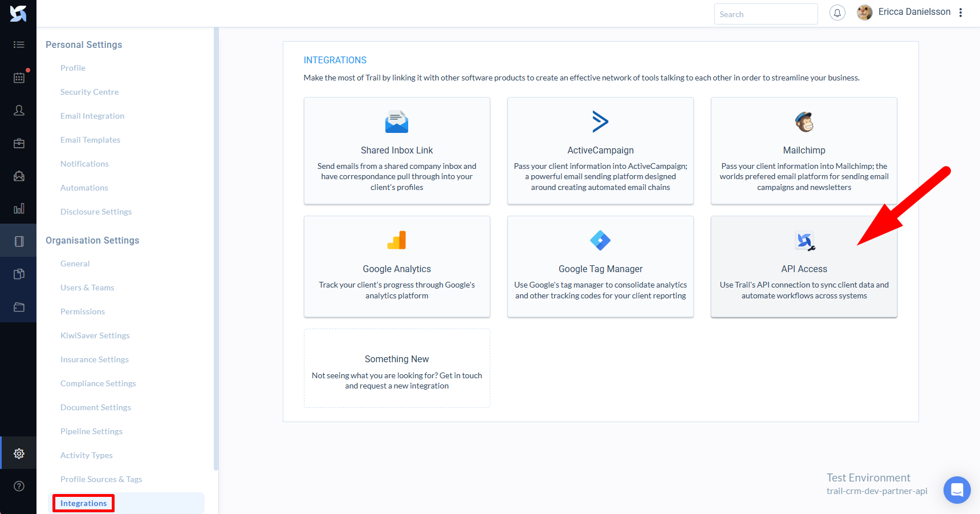
Task: Open the API Access integration card
Action: [804, 266]
